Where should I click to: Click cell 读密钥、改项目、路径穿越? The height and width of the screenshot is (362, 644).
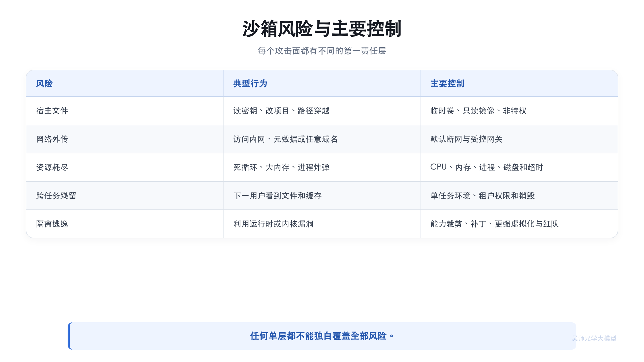pos(322,111)
